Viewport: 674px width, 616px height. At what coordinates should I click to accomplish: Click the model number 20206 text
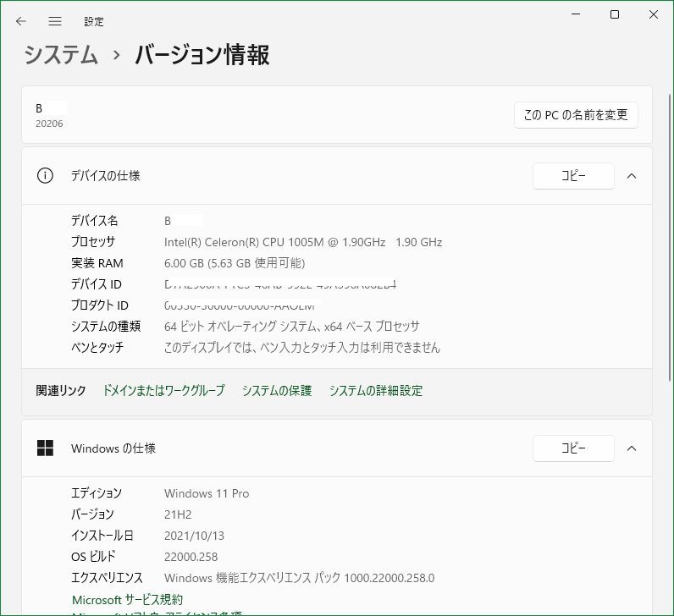pyautogui.click(x=49, y=124)
